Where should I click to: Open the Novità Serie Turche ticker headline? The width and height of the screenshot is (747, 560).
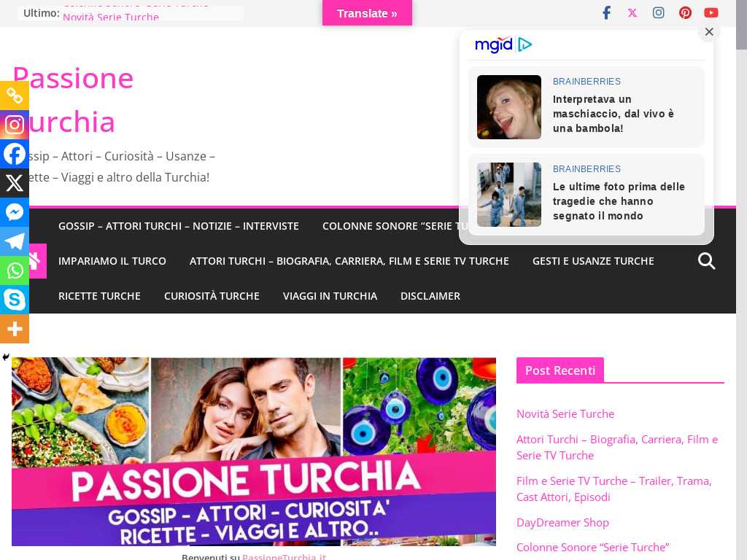tap(111, 17)
